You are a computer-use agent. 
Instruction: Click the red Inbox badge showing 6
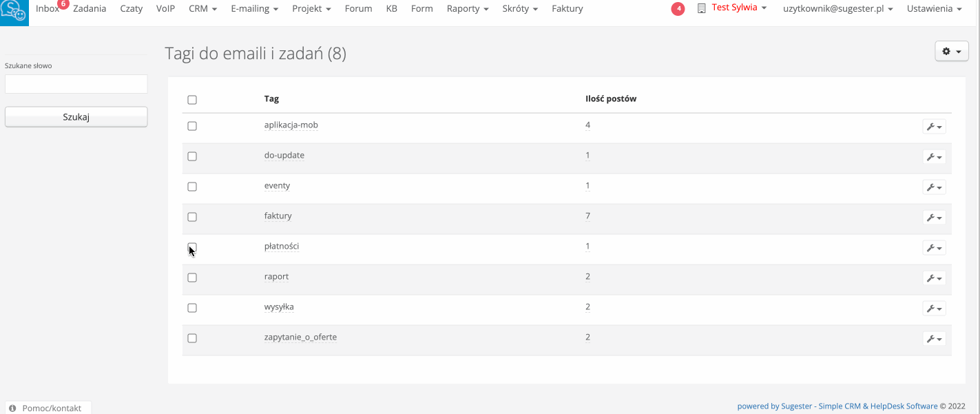pos(63,3)
